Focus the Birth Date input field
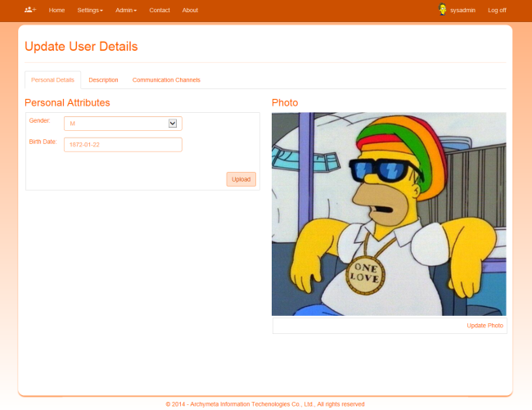 point(123,145)
